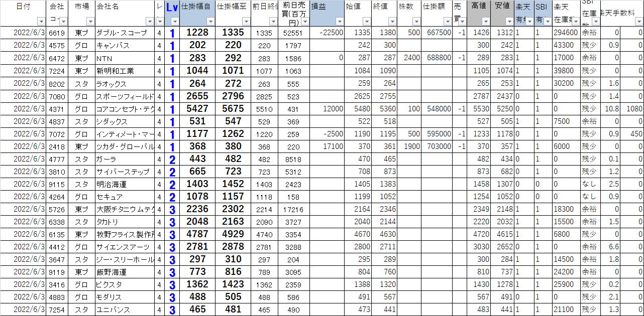Image resolution: width=644 pixels, height=316 pixels.
Task: Select the previous-day volume cell 52551
Action: pyautogui.click(x=295, y=33)
